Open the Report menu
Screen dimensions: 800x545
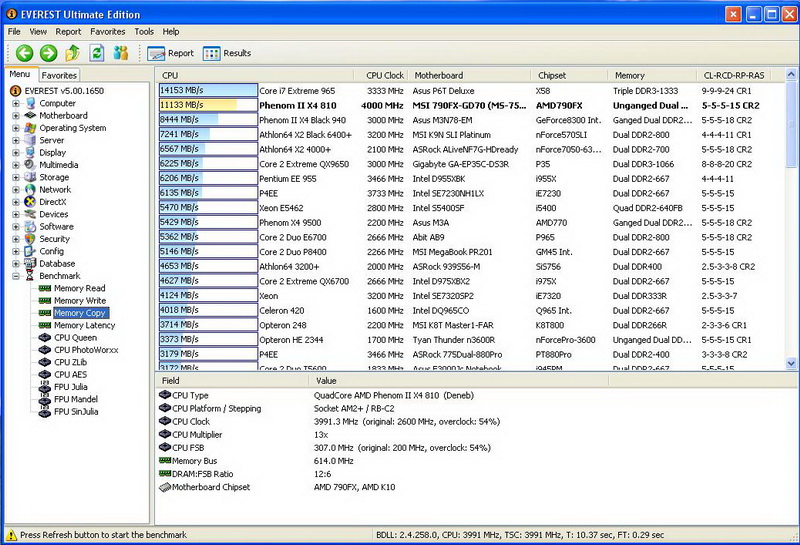click(68, 32)
